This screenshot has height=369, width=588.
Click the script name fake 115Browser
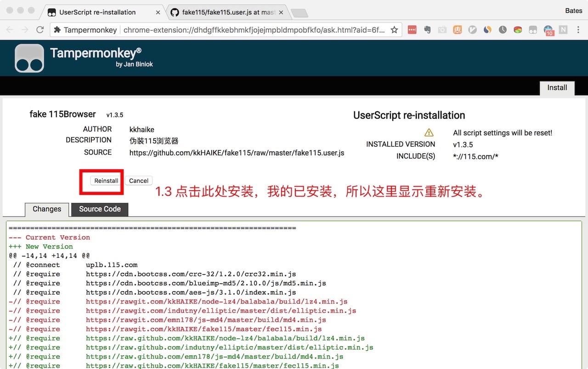tap(62, 114)
